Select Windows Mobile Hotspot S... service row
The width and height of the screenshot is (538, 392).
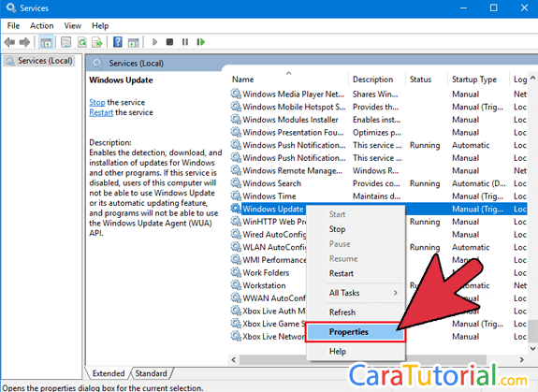(378, 107)
